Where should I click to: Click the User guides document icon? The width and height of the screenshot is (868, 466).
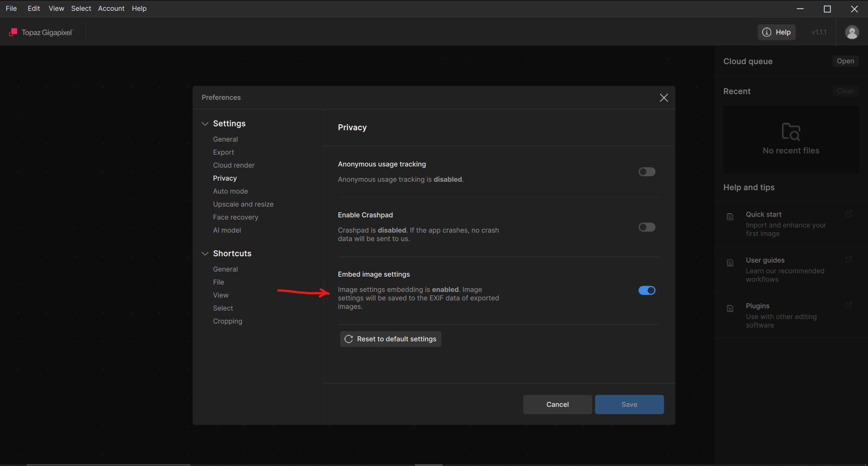[730, 263]
